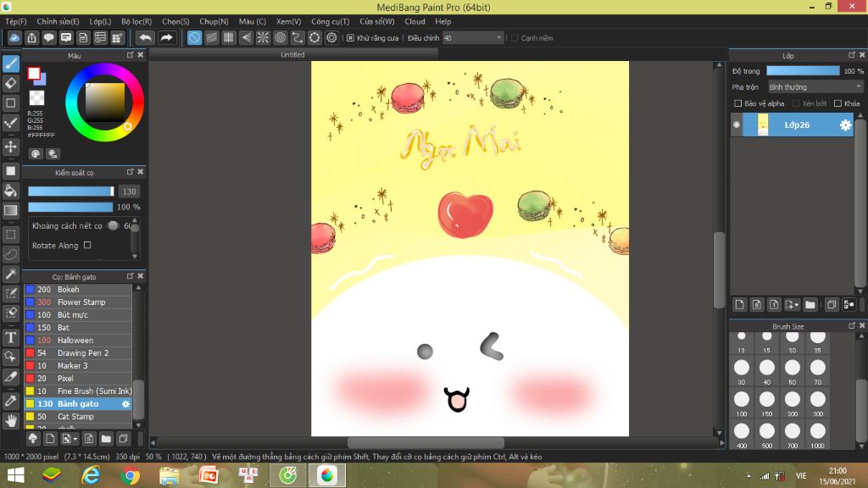This screenshot has width=868, height=488.
Task: Download cloud brush in brush panel
Action: 33,439
